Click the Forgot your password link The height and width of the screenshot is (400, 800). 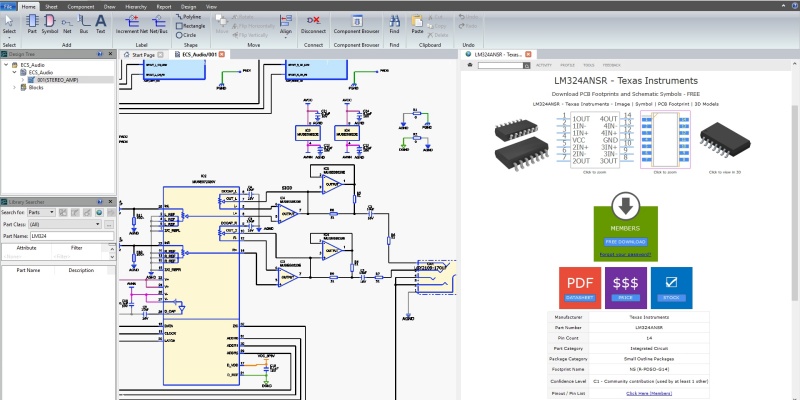[x=626, y=254]
